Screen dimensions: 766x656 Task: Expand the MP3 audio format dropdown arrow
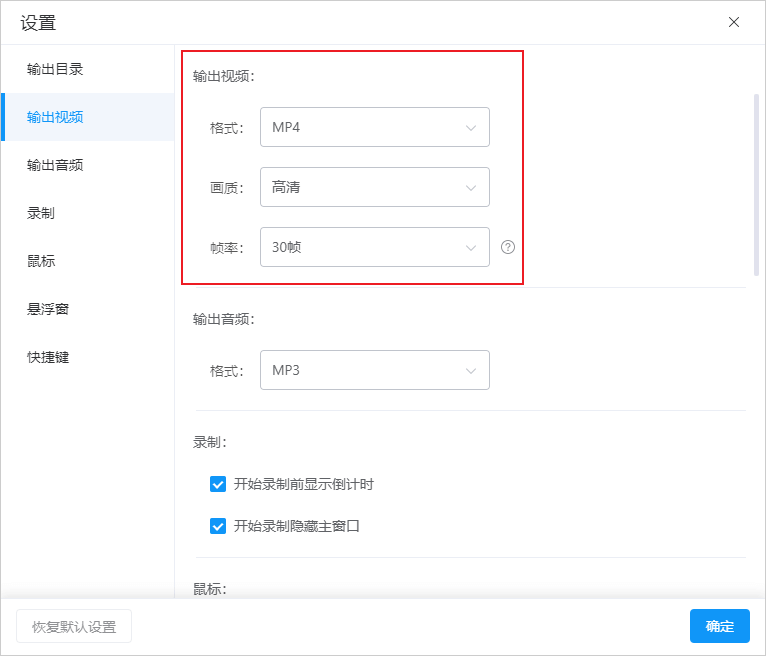click(x=470, y=371)
